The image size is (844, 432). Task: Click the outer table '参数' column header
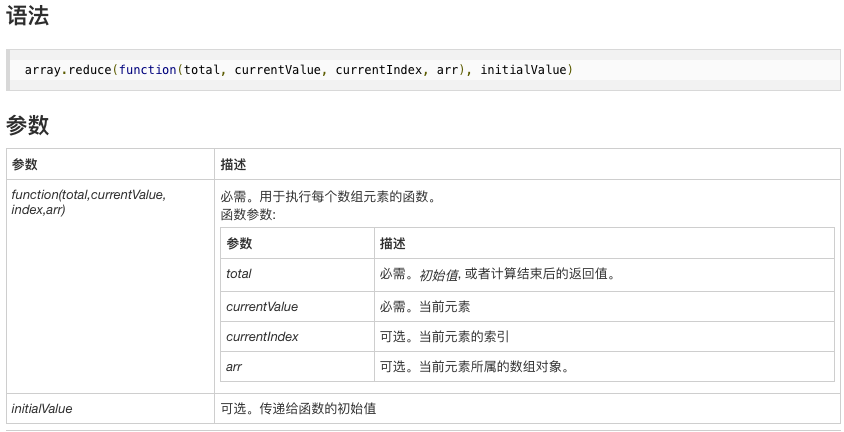110,165
